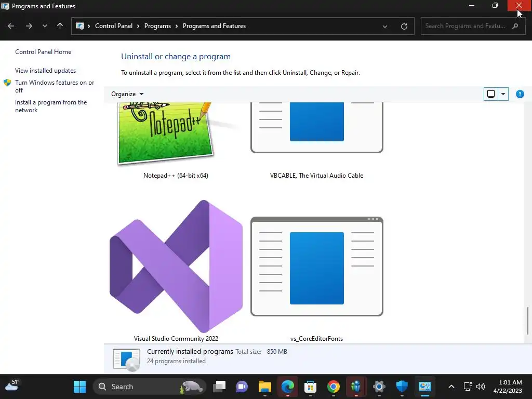This screenshot has width=532, height=399.
Task: Click the Programs and Features breadcrumb
Action: 214,26
